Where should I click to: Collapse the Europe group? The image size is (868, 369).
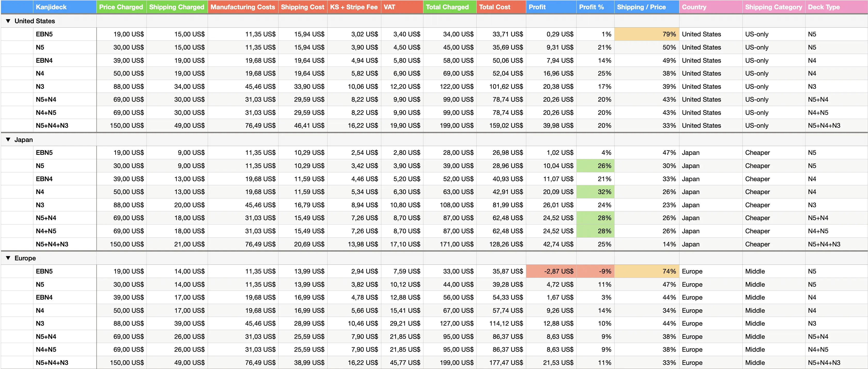point(8,258)
